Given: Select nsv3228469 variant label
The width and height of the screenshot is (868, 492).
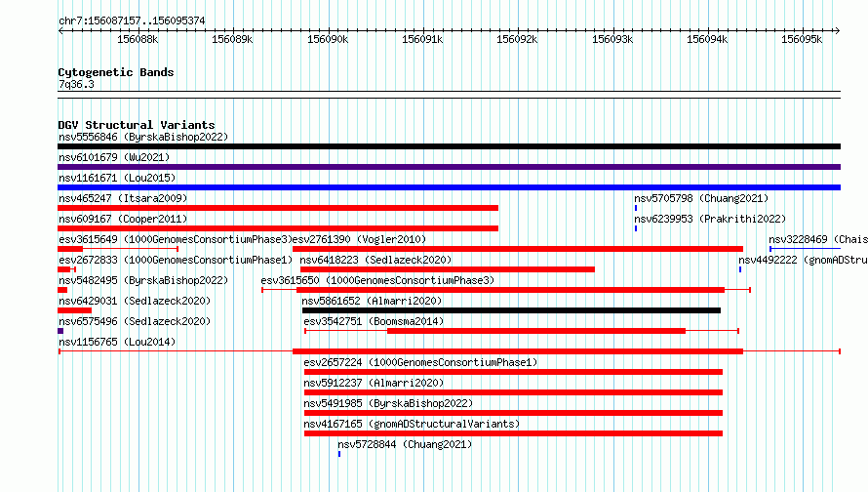Looking at the screenshot, I should tap(818, 239).
